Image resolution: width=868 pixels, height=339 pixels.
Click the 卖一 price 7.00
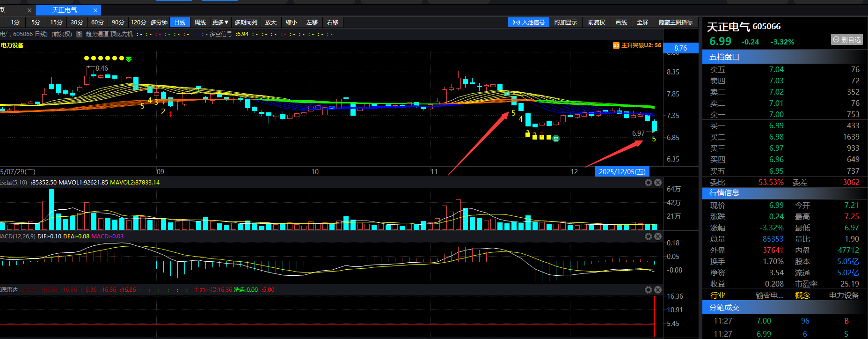[x=776, y=114]
